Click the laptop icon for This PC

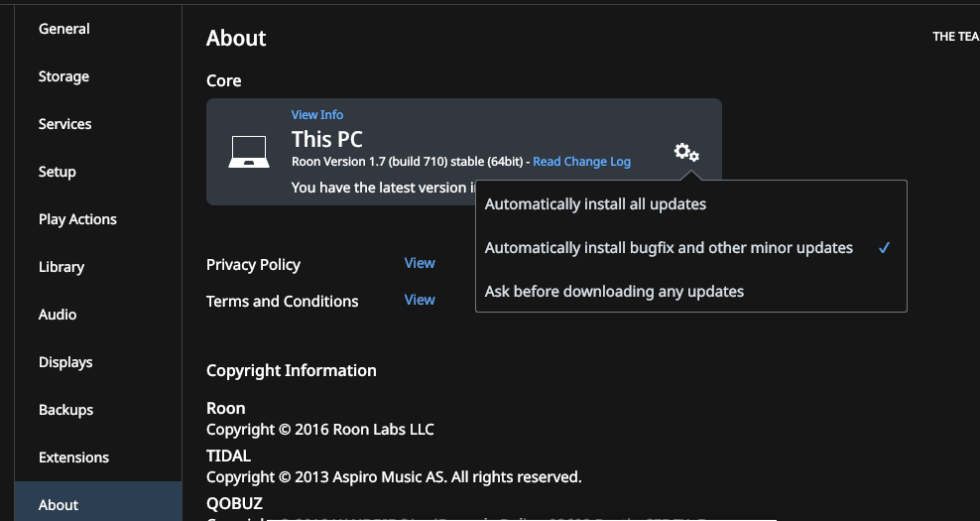(249, 152)
